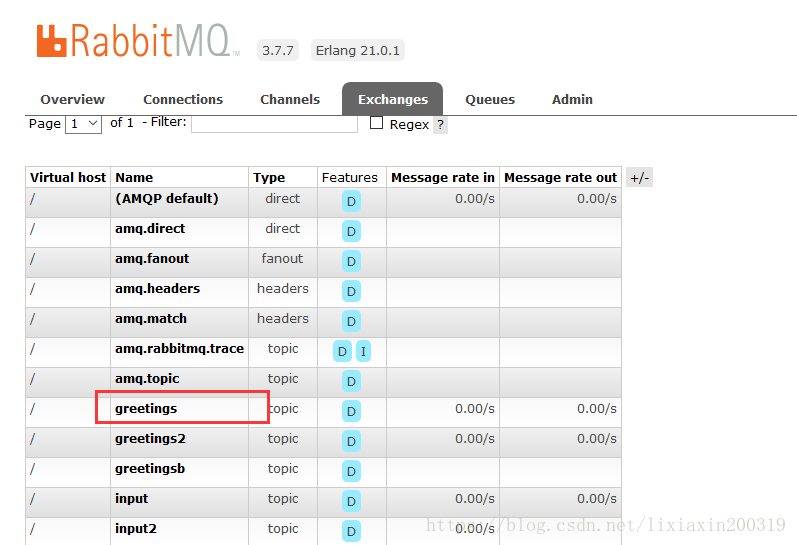
Task: Open the Regex help question mark
Action: [440, 125]
